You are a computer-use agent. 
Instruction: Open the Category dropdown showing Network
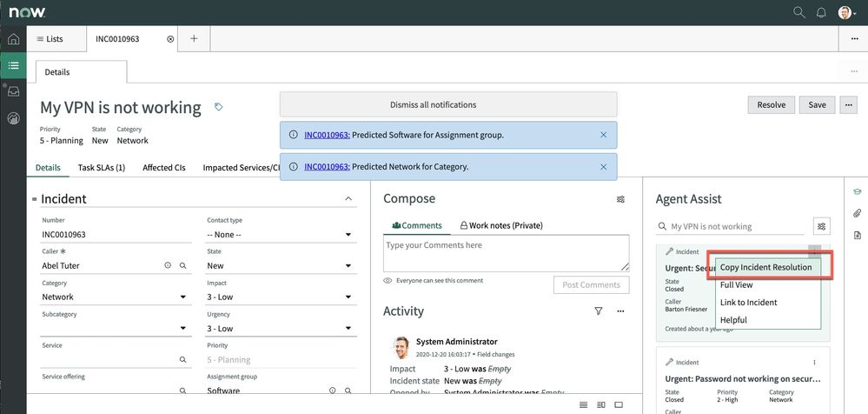point(116,297)
